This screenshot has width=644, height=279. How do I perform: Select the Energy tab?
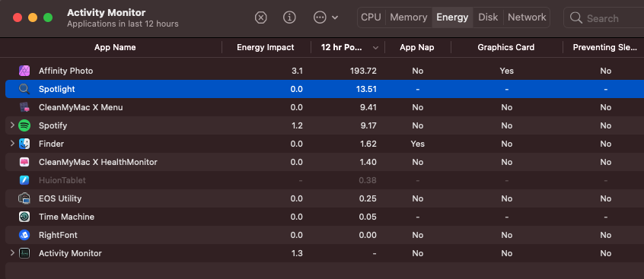(x=452, y=17)
